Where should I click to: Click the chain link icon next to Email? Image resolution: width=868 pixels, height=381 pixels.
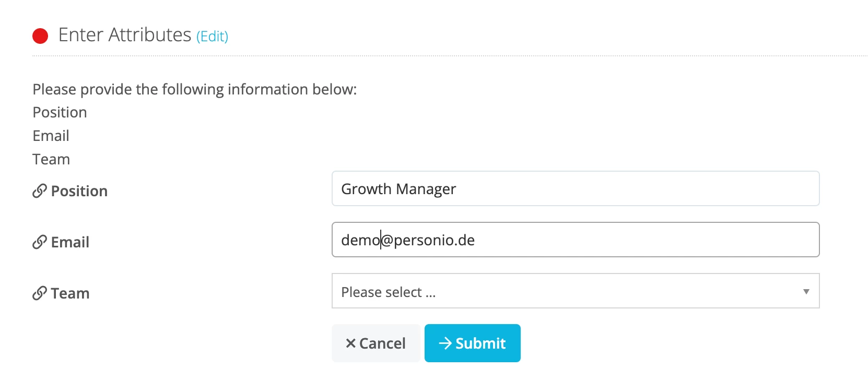(40, 242)
